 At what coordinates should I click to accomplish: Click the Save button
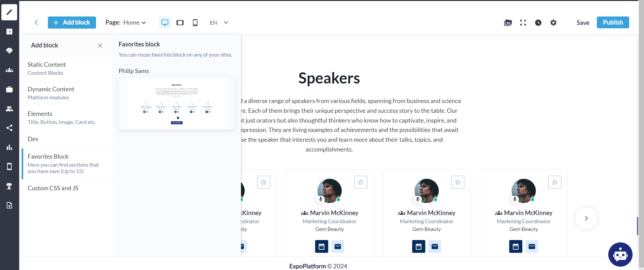pyautogui.click(x=583, y=23)
